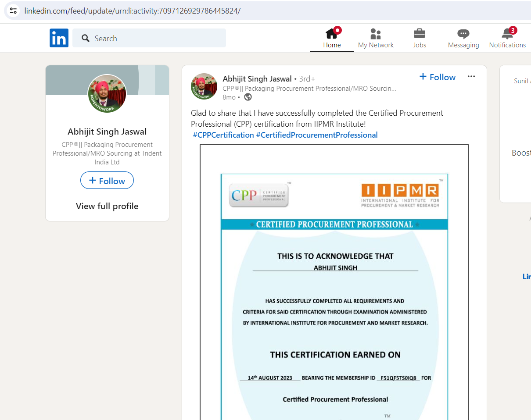The height and width of the screenshot is (420, 531).
Task: Click the globe public visibility icon
Action: 248,97
